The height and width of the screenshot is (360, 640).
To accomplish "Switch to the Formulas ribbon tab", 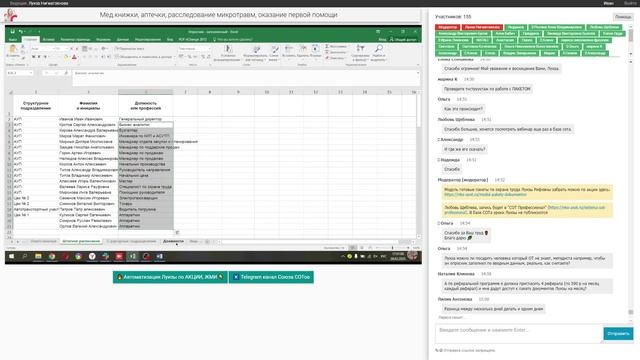I will pos(103,40).
